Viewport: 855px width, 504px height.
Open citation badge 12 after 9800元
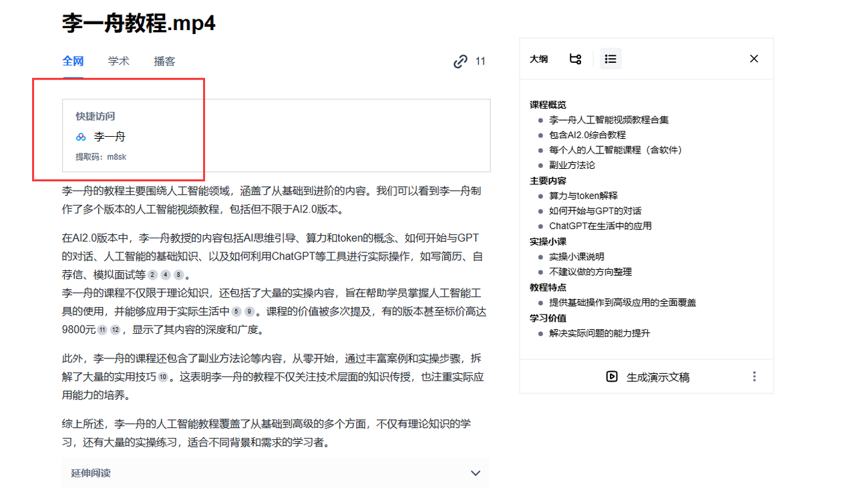(x=115, y=330)
